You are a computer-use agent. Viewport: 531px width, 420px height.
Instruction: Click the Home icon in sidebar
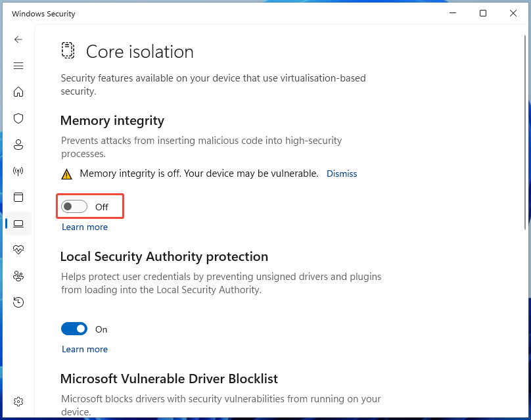pyautogui.click(x=18, y=92)
